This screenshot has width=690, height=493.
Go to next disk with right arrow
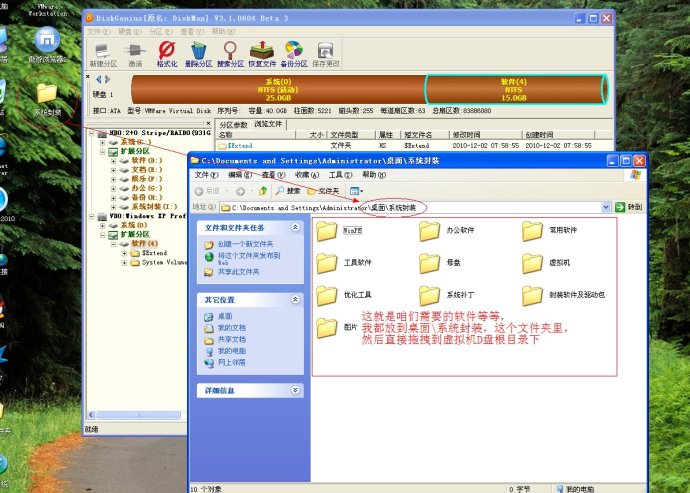pyautogui.click(x=107, y=79)
